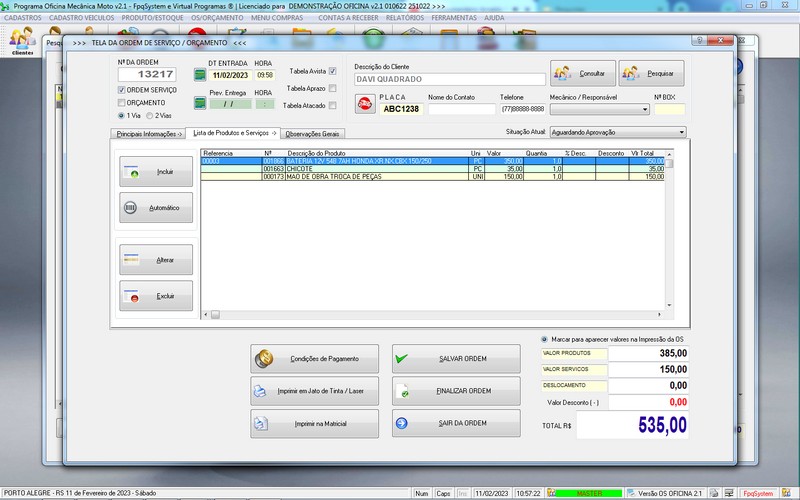Open the calendar icon beside DT ENTRADA
The image size is (800, 500).
(x=200, y=75)
